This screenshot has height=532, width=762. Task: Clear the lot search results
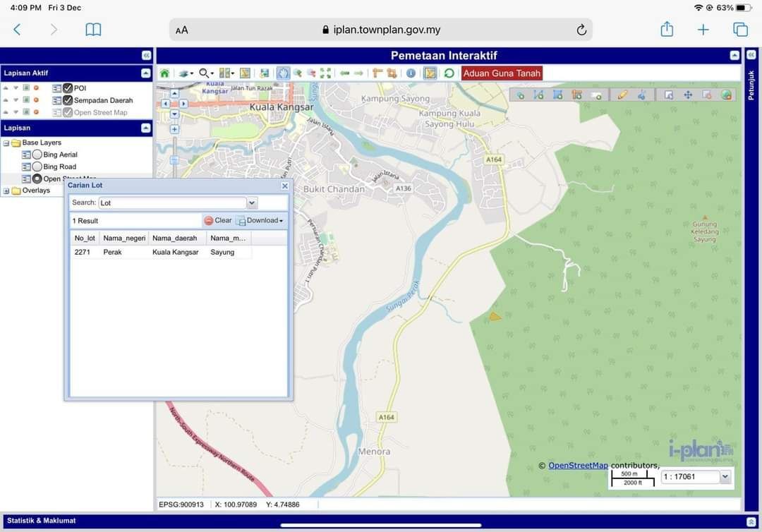(x=218, y=221)
